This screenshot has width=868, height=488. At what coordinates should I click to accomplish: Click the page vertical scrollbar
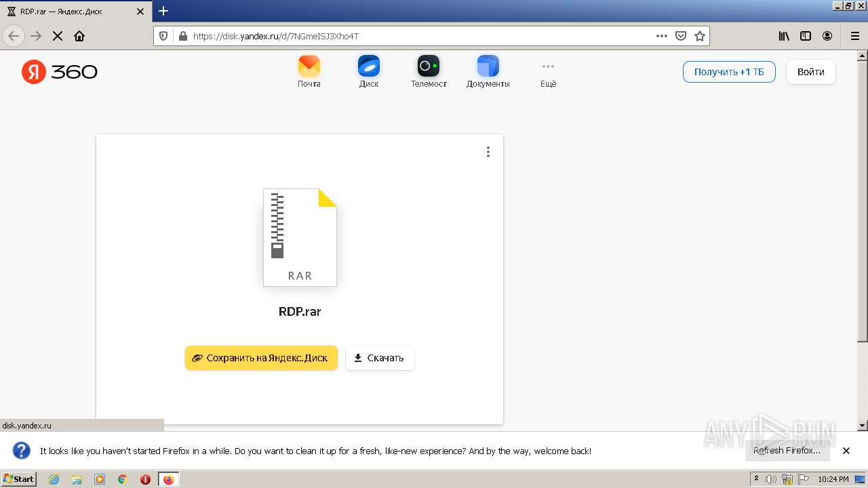(x=863, y=201)
